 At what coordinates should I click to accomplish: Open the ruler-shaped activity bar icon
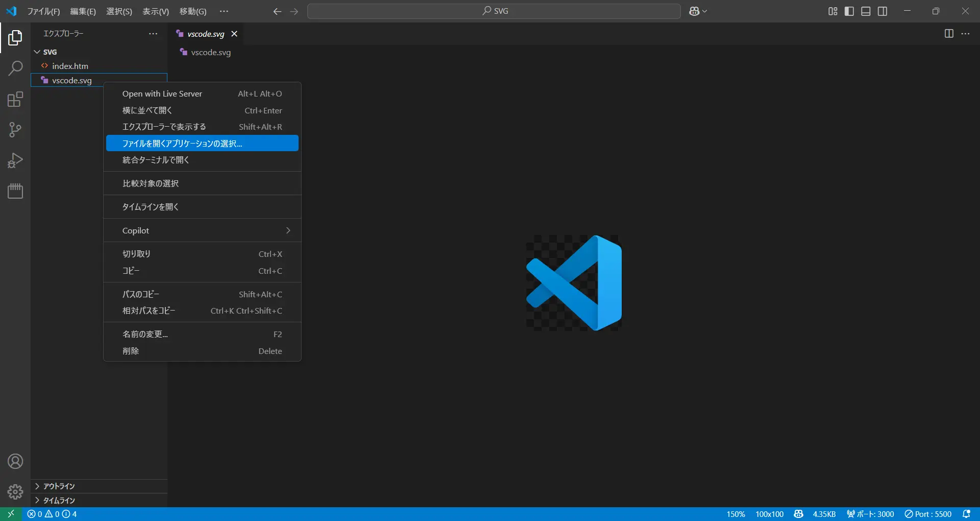tap(15, 191)
